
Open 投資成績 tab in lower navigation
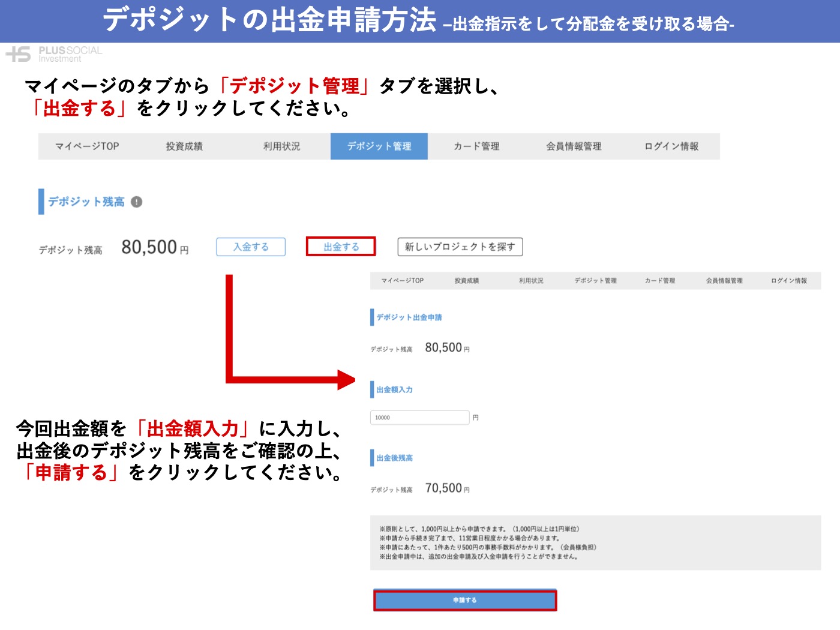point(467,281)
